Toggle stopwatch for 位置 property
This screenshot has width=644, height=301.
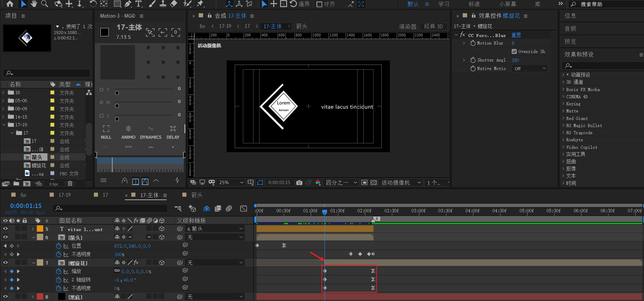(x=59, y=246)
